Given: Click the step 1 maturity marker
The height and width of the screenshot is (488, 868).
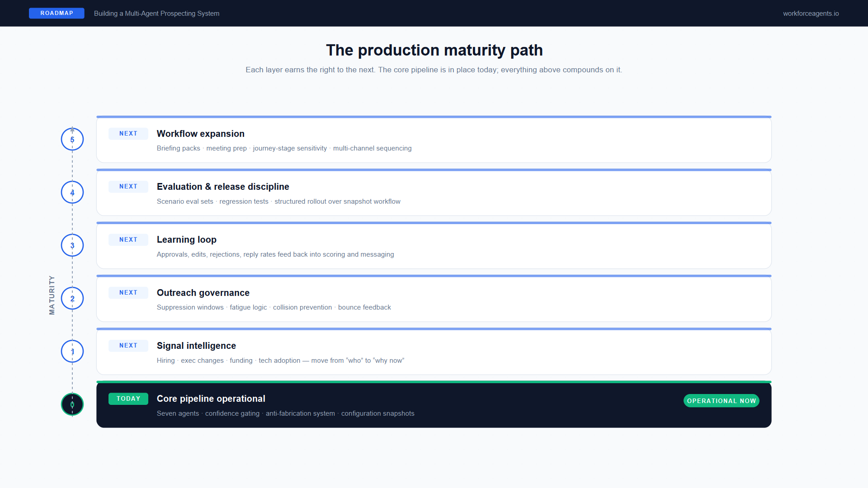Looking at the screenshot, I should (72, 352).
